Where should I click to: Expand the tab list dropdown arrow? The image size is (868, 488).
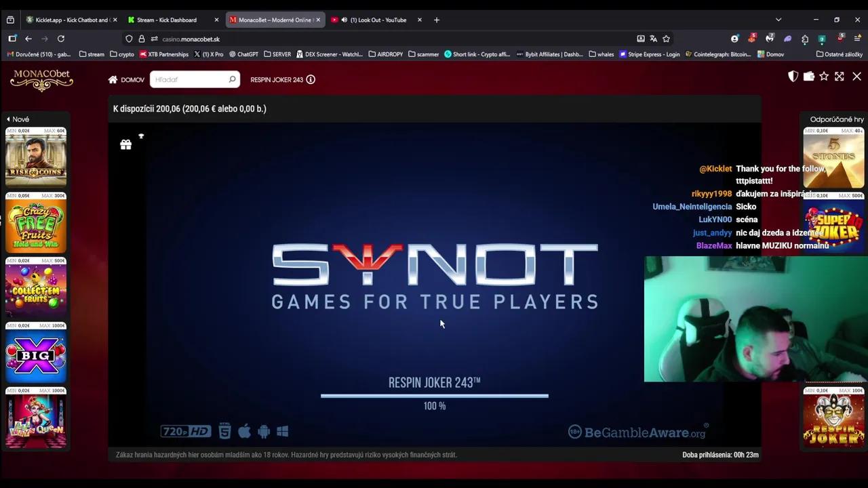[778, 20]
